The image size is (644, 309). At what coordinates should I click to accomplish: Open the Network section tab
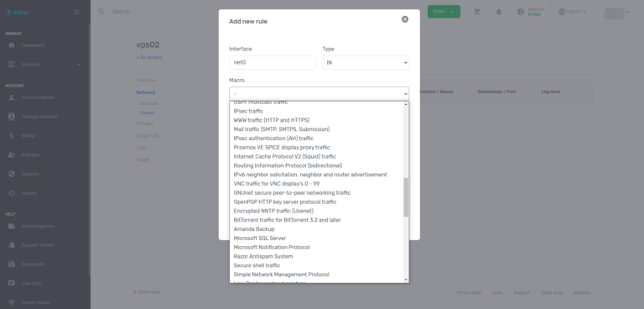point(146,92)
